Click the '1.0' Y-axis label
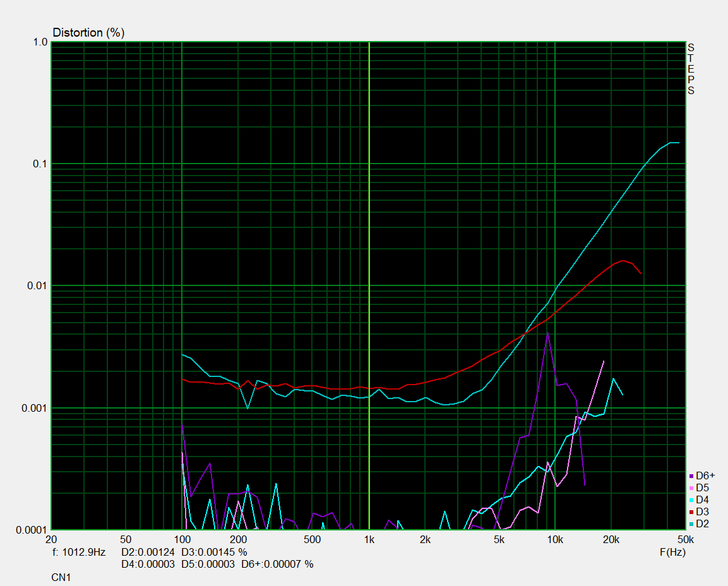728x586 pixels. (x=40, y=42)
